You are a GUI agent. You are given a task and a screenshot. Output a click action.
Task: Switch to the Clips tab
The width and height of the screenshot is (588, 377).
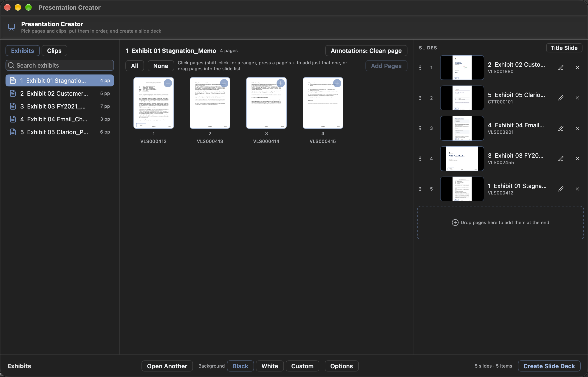click(54, 51)
